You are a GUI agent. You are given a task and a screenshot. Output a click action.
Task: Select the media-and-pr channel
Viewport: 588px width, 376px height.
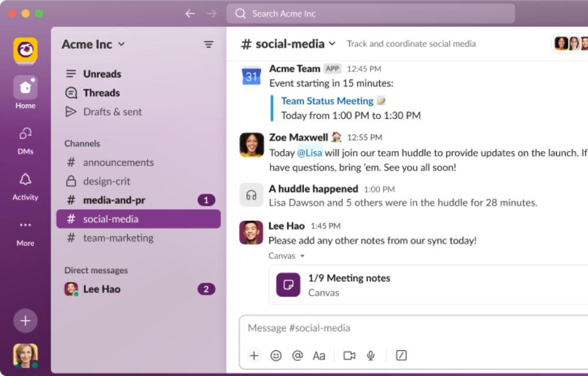click(114, 200)
